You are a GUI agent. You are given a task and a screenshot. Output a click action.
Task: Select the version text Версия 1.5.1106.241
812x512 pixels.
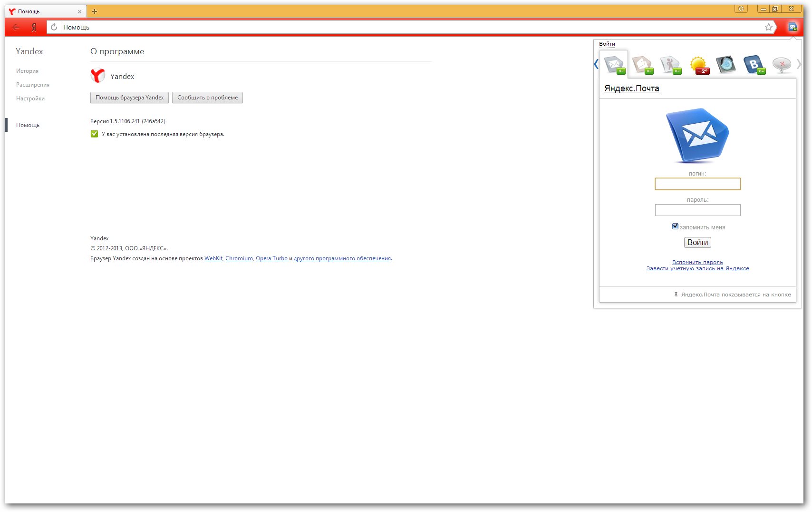128,121
